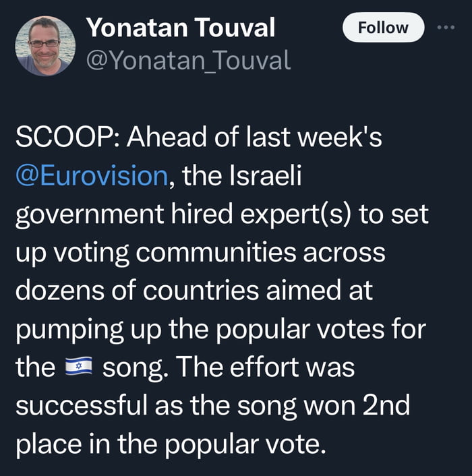The height and width of the screenshot is (476, 472).
Task: Click the Follow button
Action: click(x=383, y=28)
